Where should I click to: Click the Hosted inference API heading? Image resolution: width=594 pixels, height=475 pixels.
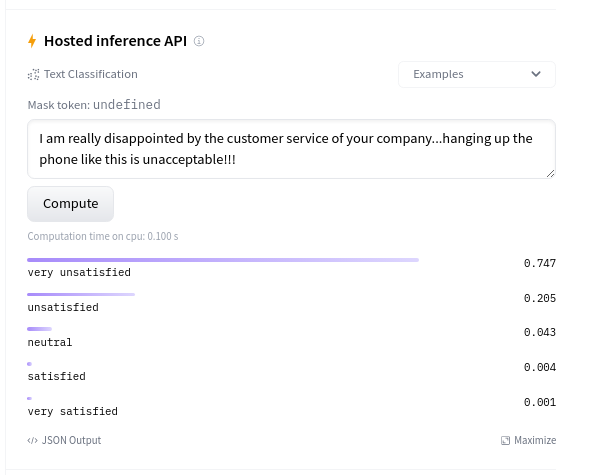(x=115, y=41)
